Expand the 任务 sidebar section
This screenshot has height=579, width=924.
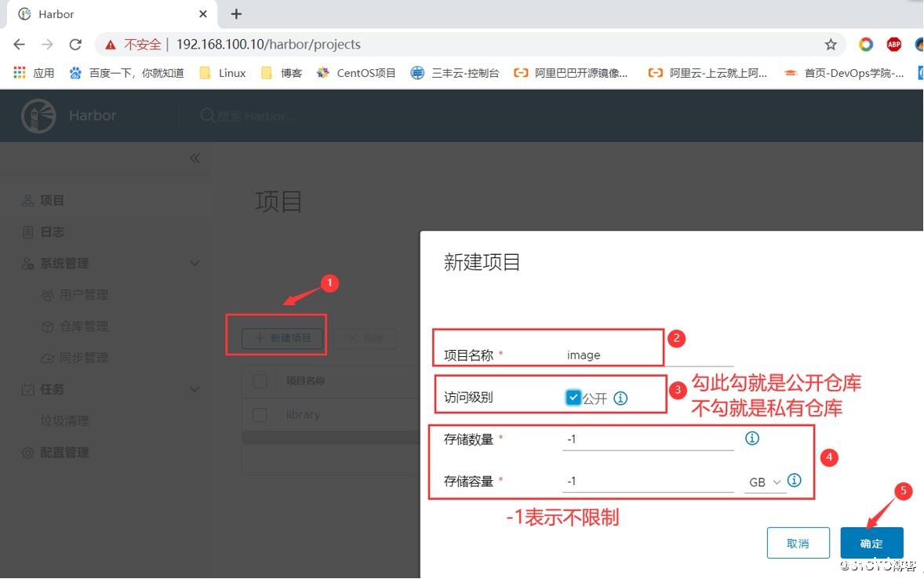(x=194, y=389)
